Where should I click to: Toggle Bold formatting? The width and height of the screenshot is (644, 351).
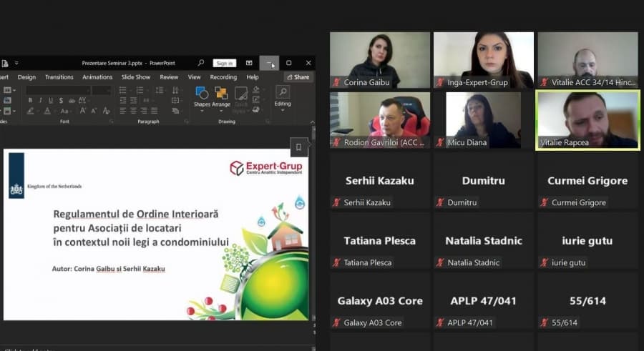(x=30, y=100)
